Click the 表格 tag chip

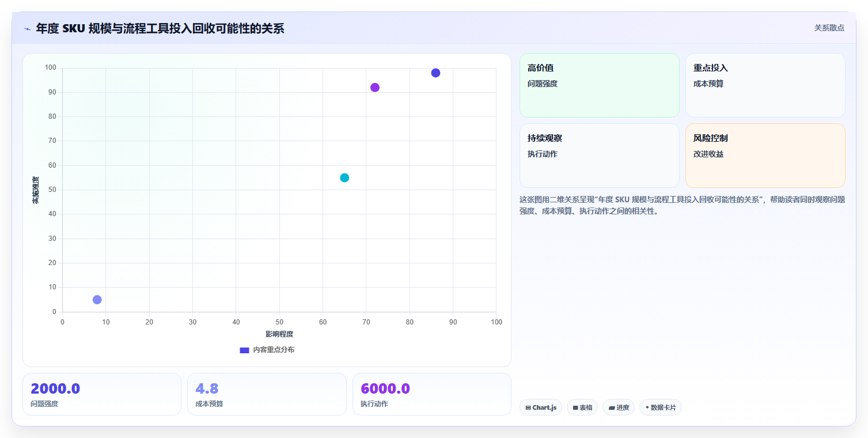point(582,407)
